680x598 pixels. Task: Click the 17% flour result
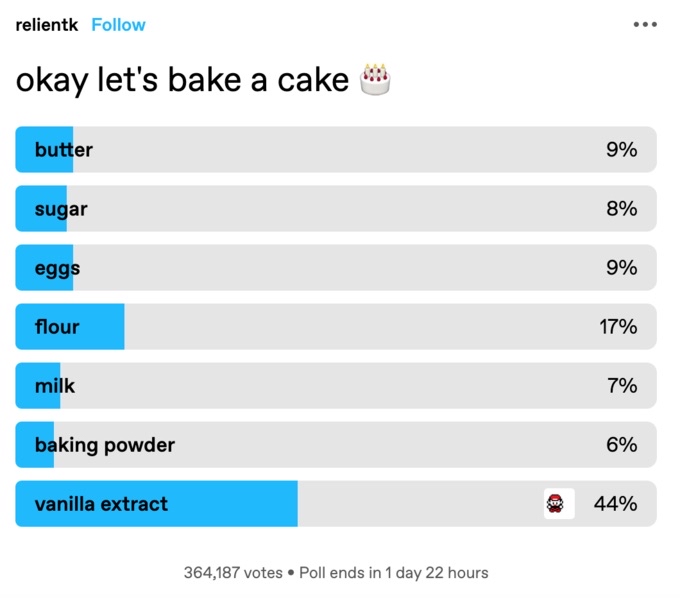point(618,327)
